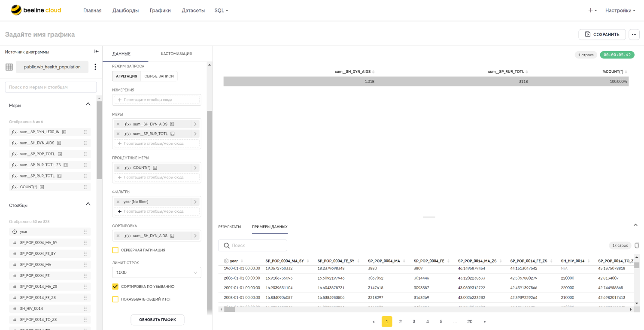Go to next page of data samples
The height and width of the screenshot is (330, 644).
point(485,321)
